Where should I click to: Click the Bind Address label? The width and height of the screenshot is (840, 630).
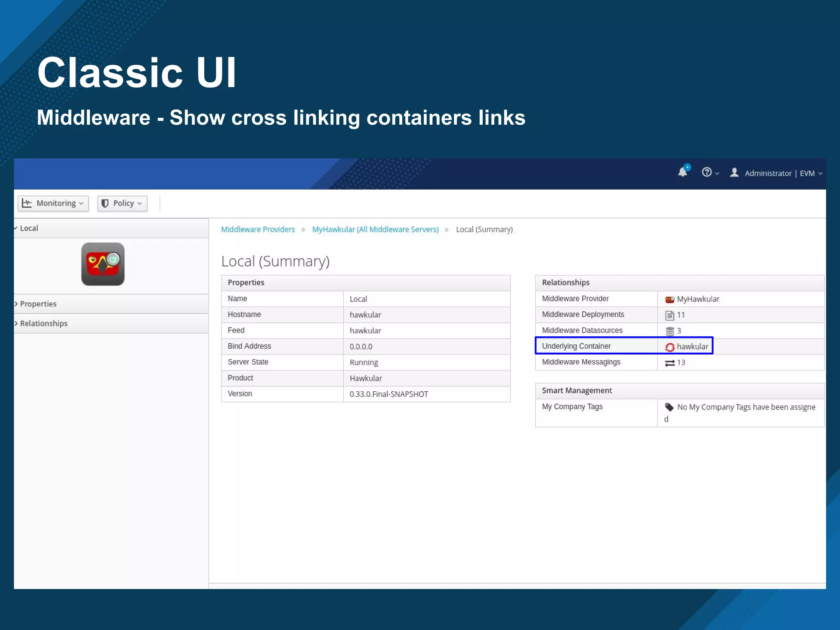coord(249,346)
